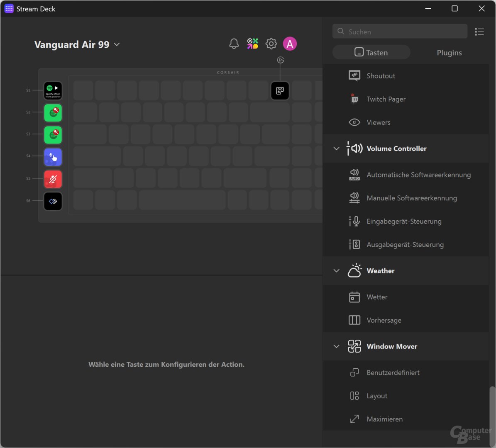This screenshot has height=448, width=496.
Task: Collapse the Window Mover category
Action: pos(337,346)
